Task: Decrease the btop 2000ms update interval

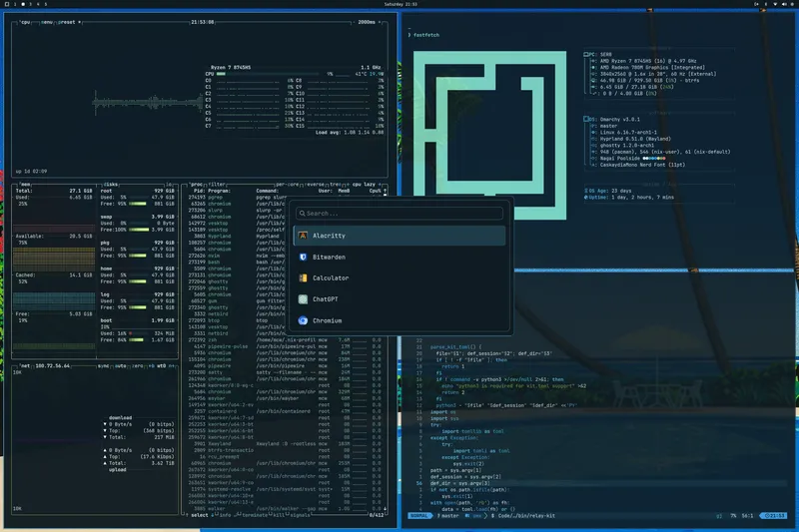Action: click(x=354, y=22)
